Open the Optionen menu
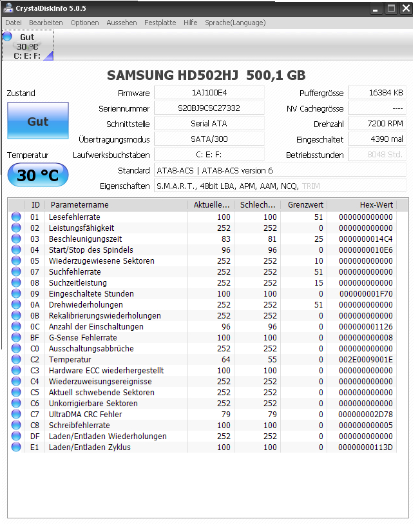 point(84,23)
